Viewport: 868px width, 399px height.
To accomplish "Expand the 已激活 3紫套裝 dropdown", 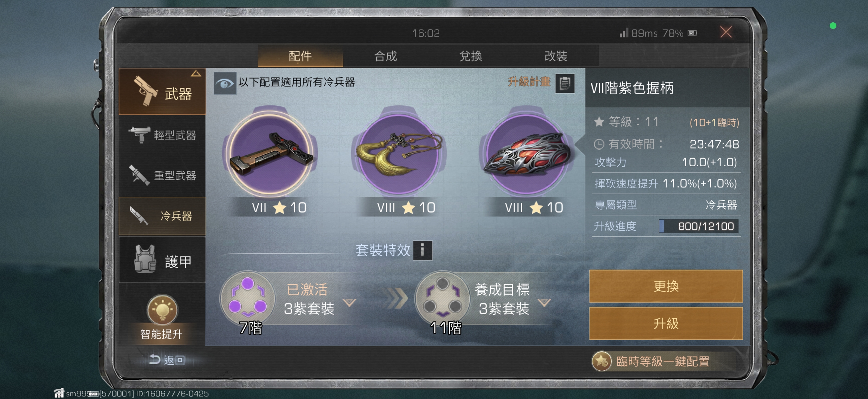I will (349, 302).
